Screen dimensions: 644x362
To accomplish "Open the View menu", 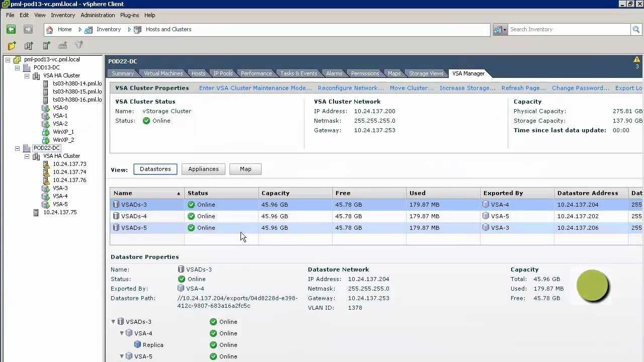I will click(x=40, y=15).
